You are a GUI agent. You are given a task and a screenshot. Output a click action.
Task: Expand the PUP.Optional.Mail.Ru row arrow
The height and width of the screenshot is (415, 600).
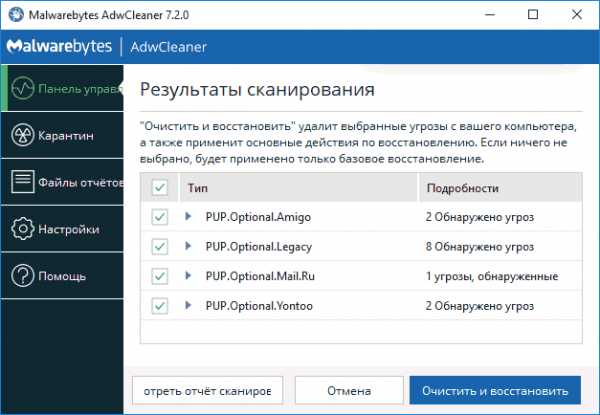click(188, 275)
